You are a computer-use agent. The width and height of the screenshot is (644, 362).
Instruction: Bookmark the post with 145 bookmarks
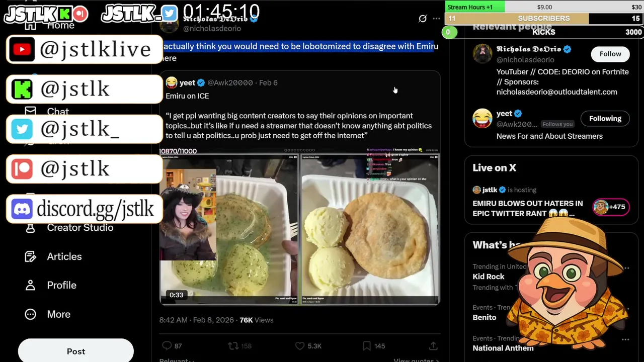pyautogui.click(x=367, y=346)
